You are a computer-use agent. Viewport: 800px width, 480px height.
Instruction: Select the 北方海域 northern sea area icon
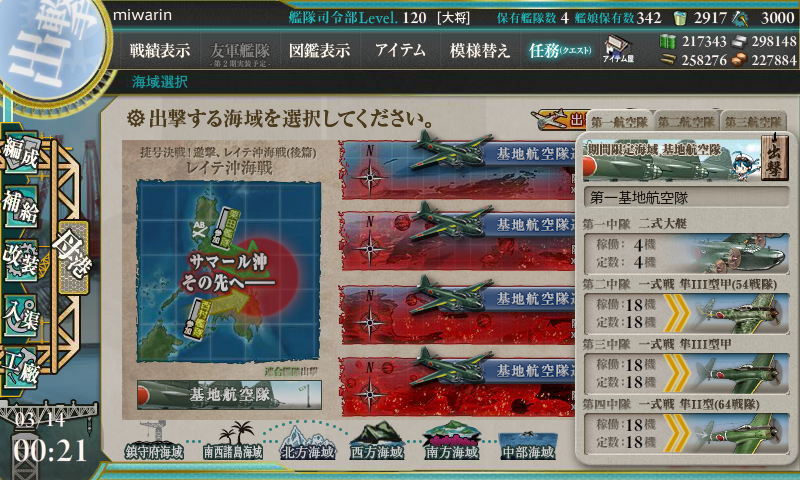point(307,443)
